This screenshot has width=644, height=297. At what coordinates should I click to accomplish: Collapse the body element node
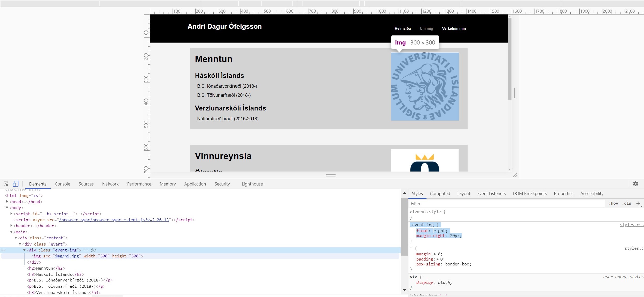[7, 207]
